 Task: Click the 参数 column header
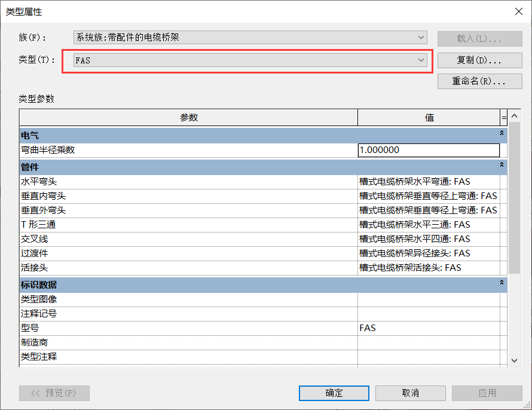coord(188,118)
